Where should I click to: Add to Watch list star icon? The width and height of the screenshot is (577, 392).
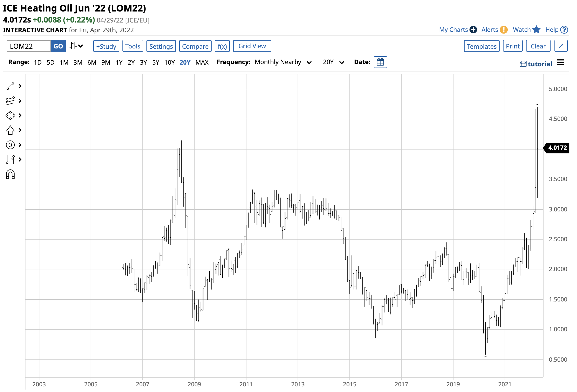click(537, 30)
